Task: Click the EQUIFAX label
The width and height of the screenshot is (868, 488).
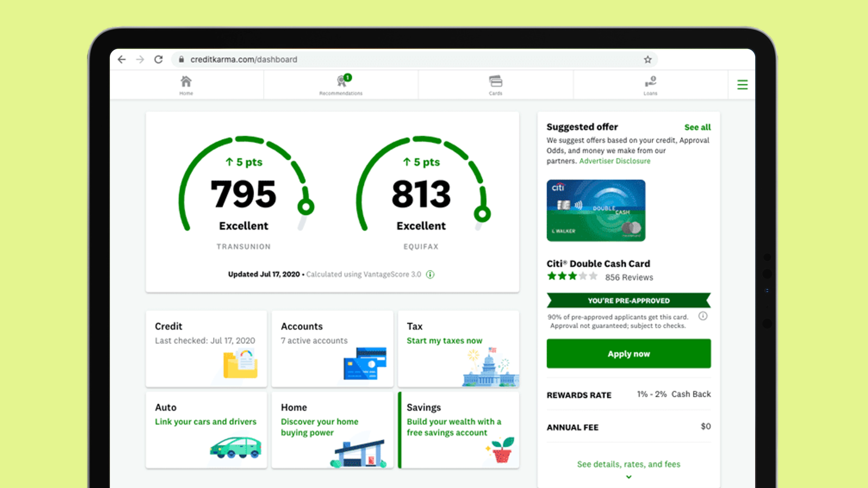Action: click(x=421, y=247)
